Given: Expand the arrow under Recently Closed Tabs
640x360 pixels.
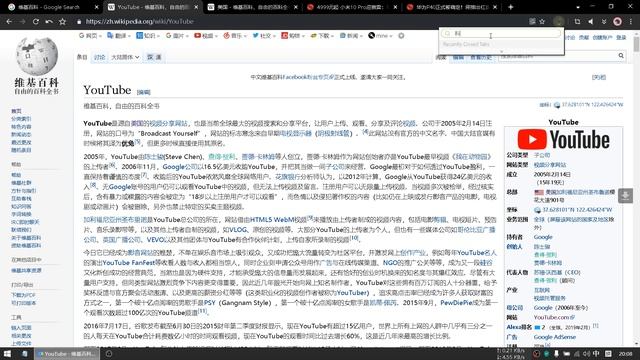Looking at the screenshot, I should [502, 51].
